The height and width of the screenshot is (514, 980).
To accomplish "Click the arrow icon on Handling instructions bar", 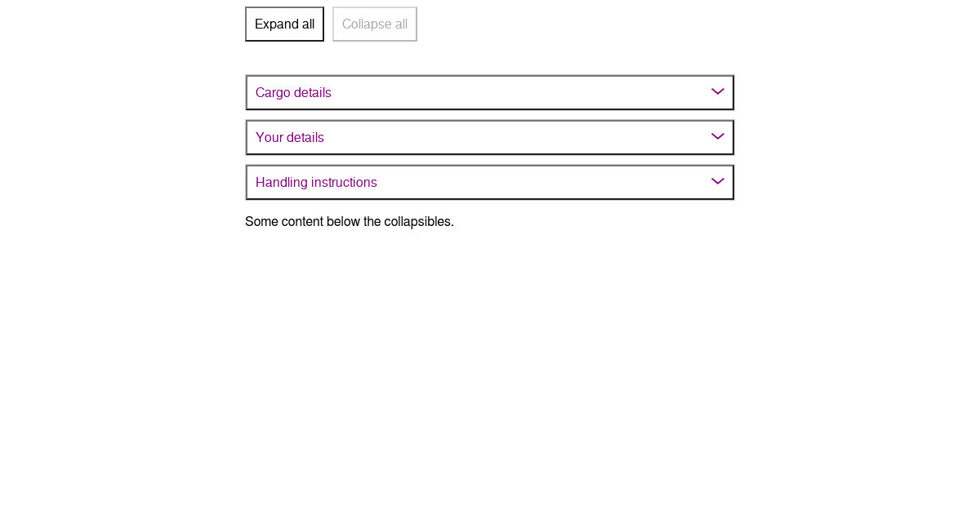I will (x=717, y=181).
